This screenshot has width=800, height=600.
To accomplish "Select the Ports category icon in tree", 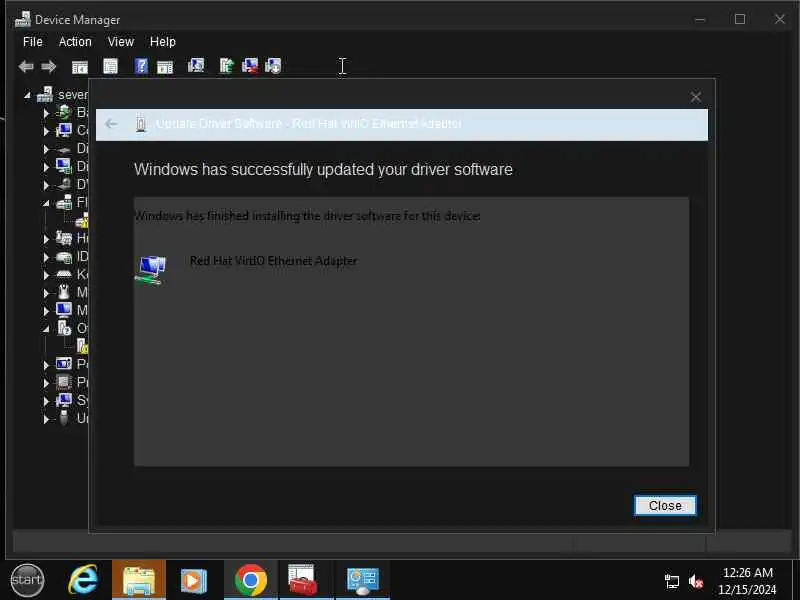I will point(64,364).
